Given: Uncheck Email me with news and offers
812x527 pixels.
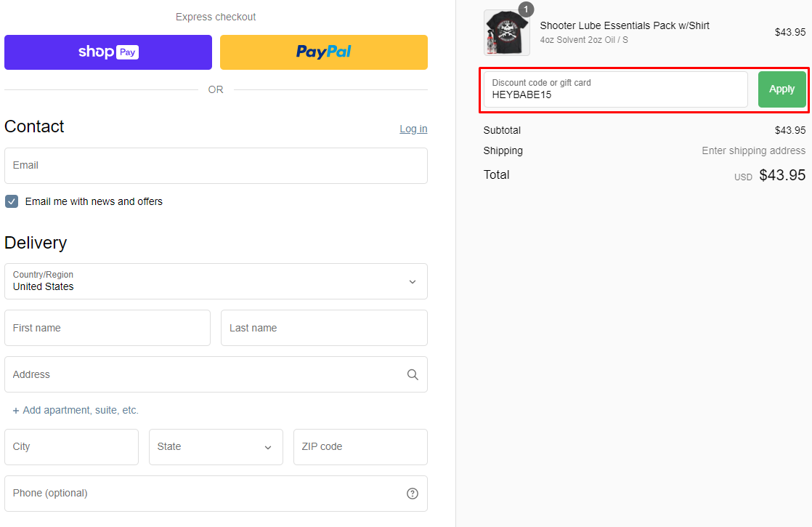Looking at the screenshot, I should (12, 201).
